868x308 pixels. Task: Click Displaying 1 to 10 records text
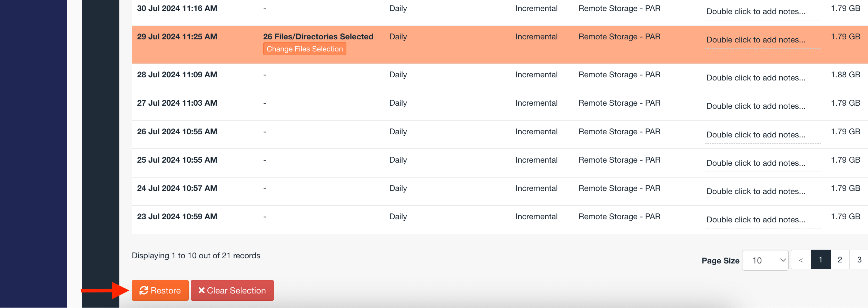tap(196, 256)
